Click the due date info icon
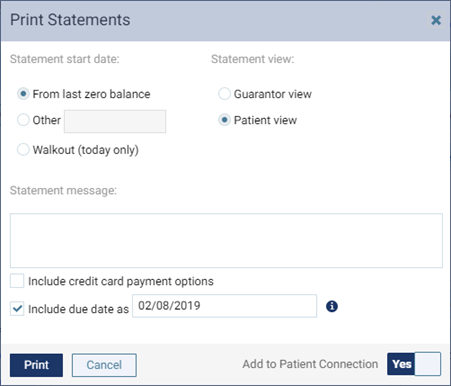The height and width of the screenshot is (386, 451). tap(332, 306)
